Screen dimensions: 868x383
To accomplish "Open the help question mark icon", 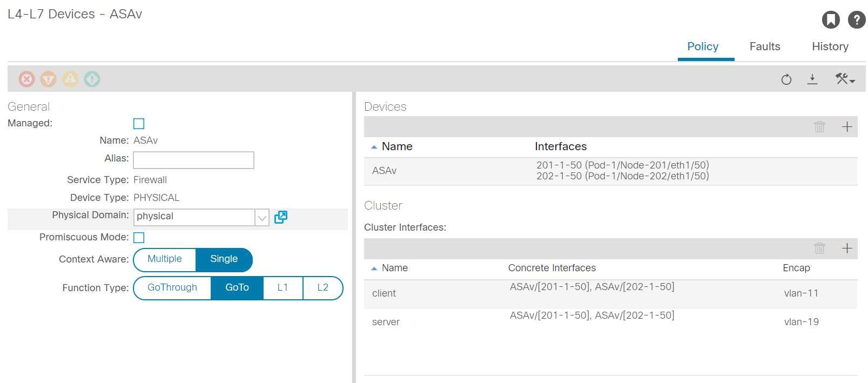I will pos(857,20).
